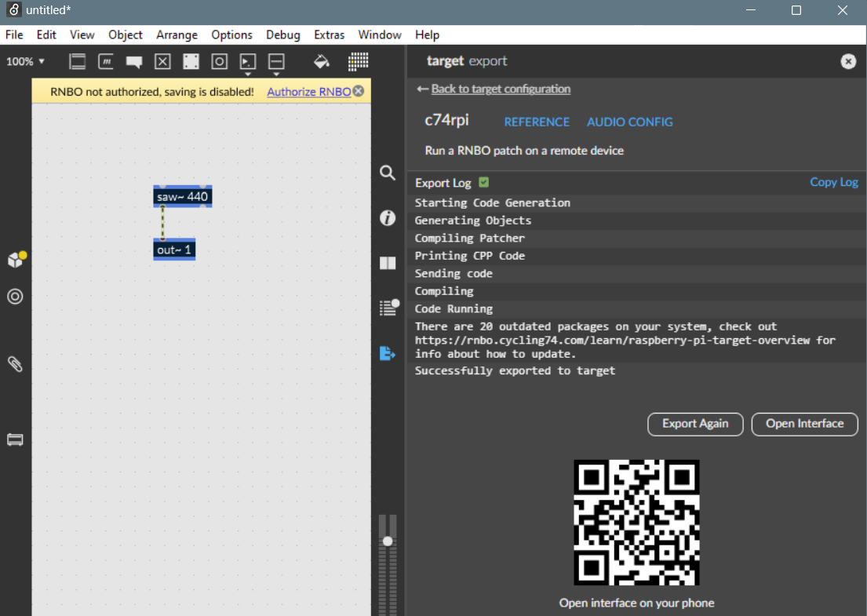The image size is (867, 616).
Task: Expand the arrow below the number box icon
Action: (x=248, y=74)
